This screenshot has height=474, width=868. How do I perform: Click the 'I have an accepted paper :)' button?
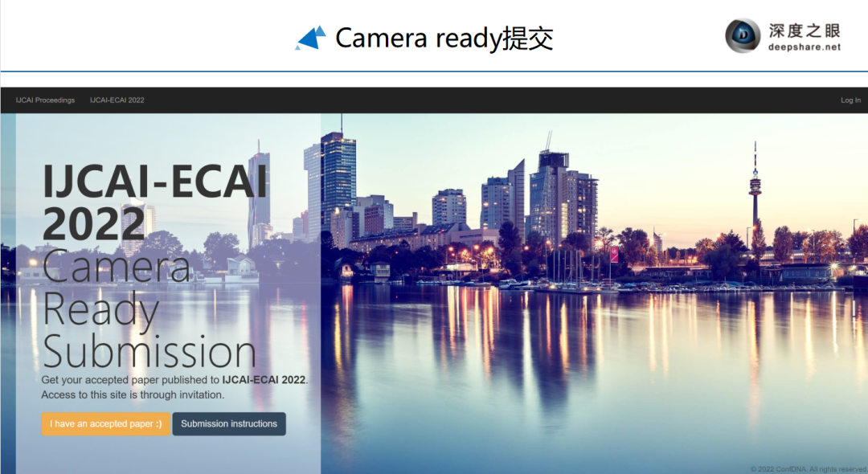pos(106,423)
